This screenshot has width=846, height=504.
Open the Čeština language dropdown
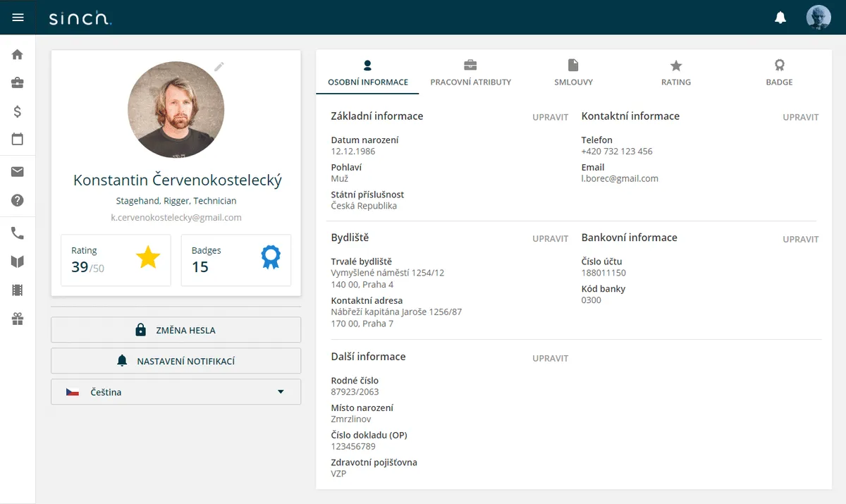[x=176, y=392]
